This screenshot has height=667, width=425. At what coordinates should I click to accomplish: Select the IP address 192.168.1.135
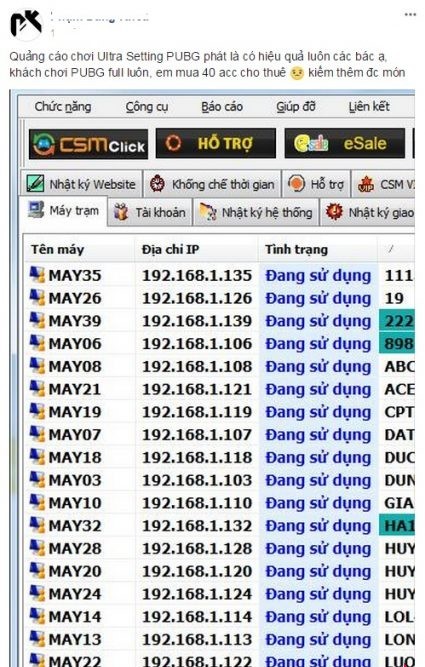point(197,276)
